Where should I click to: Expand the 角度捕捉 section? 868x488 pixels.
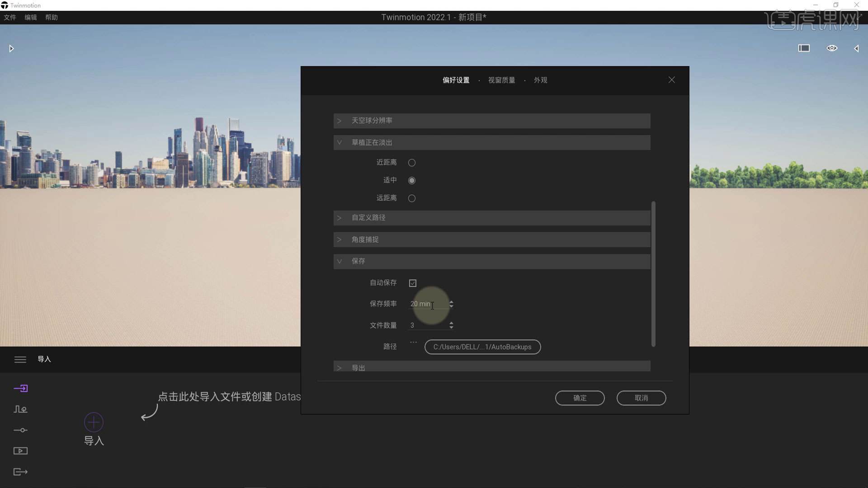click(x=492, y=239)
